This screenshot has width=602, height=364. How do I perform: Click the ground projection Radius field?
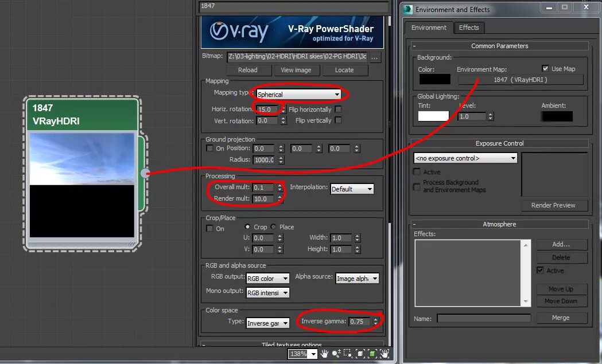tap(264, 159)
